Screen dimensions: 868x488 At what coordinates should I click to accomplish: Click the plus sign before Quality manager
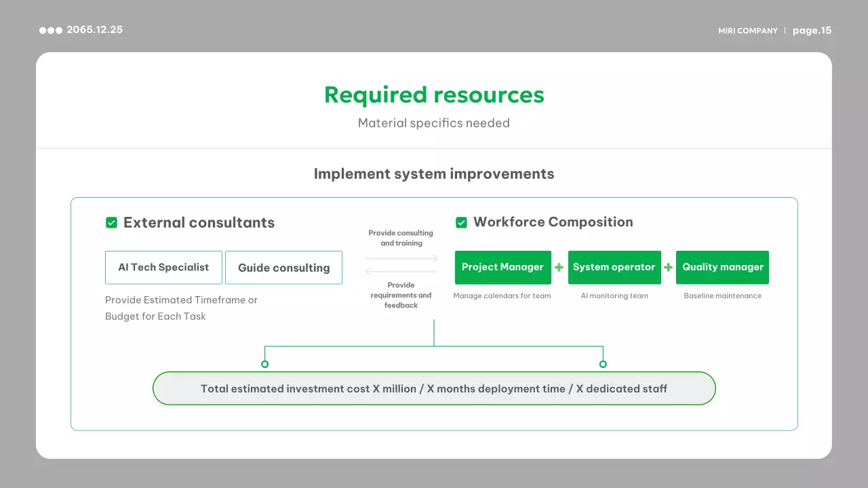668,268
